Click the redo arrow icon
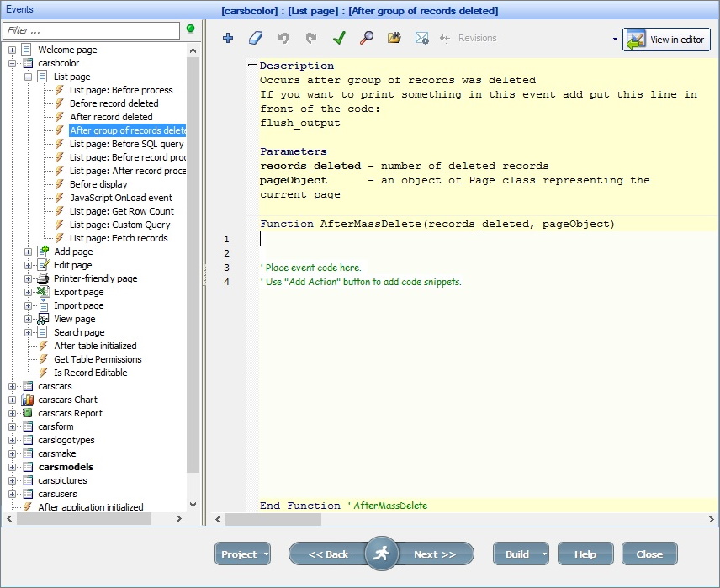Viewport: 720px width, 588px height. pyautogui.click(x=311, y=38)
